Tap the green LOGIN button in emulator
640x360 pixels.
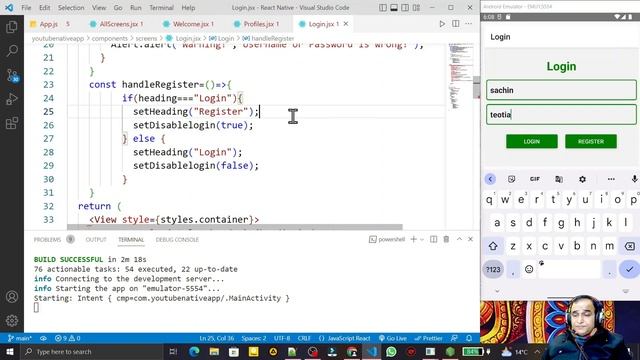(532, 141)
